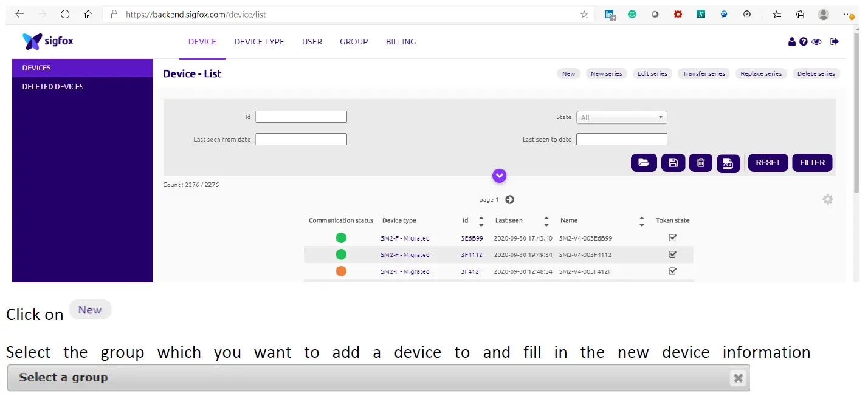This screenshot has width=868, height=396.
Task: Delete the saved filter via trash icon
Action: click(x=700, y=163)
